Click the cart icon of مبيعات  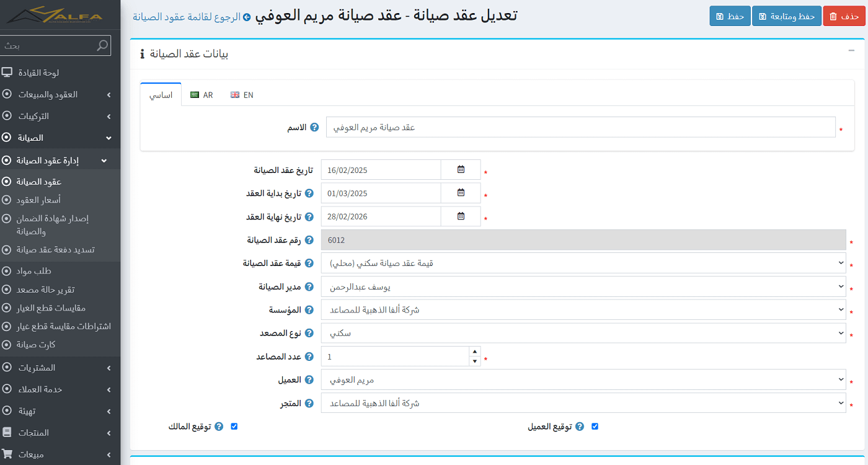pyautogui.click(x=7, y=454)
